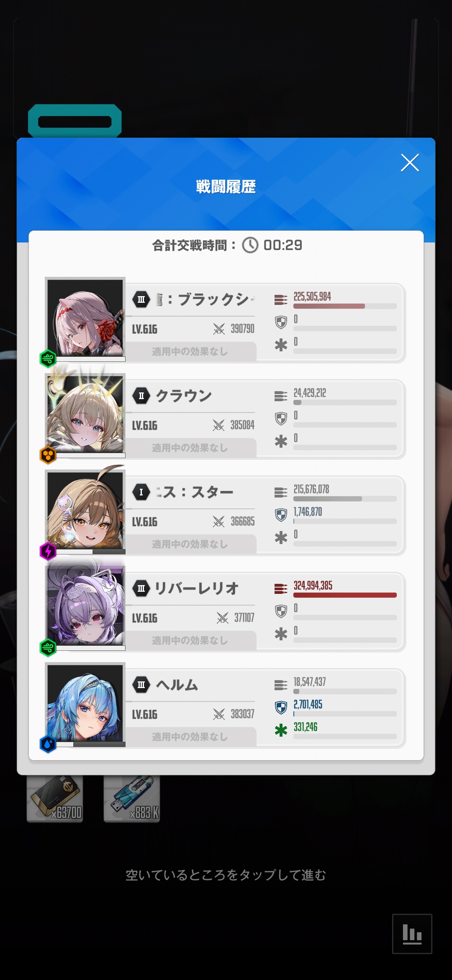Select the リバーレリオ character portrait
Screen dimensions: 452x980
point(85,606)
